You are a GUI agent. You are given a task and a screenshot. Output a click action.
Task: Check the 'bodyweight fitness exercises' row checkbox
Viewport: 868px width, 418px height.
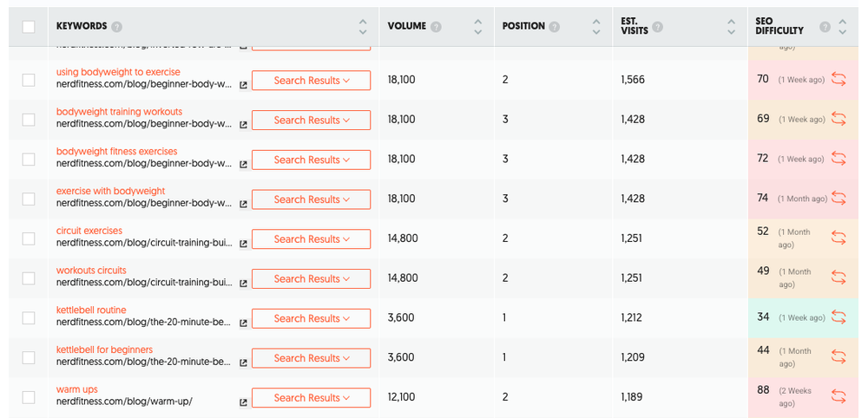[29, 160]
